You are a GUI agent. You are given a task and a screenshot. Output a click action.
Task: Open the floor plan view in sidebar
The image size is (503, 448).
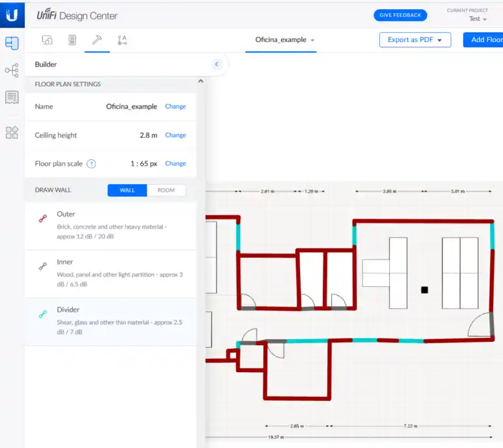coord(12,43)
